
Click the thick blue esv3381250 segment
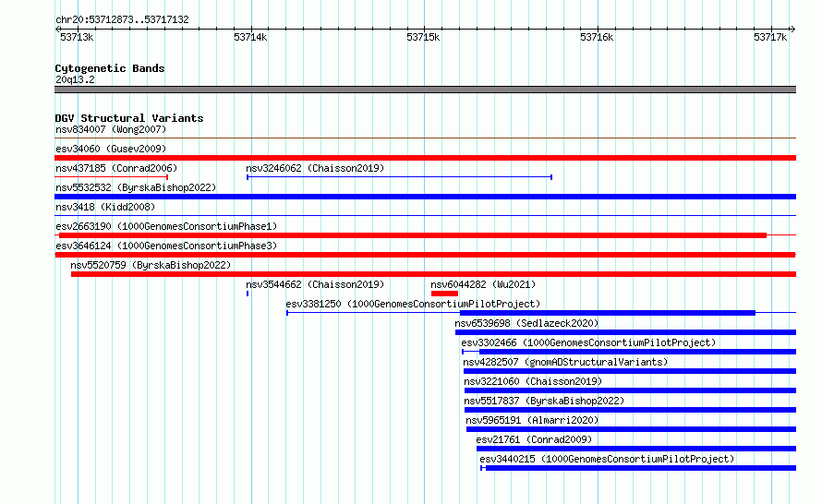[x=608, y=313]
